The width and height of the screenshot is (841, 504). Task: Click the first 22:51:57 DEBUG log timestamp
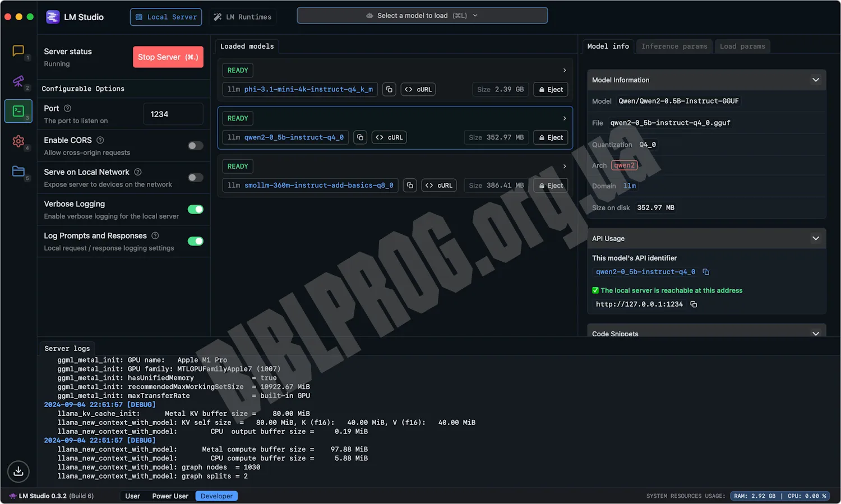[100, 405]
